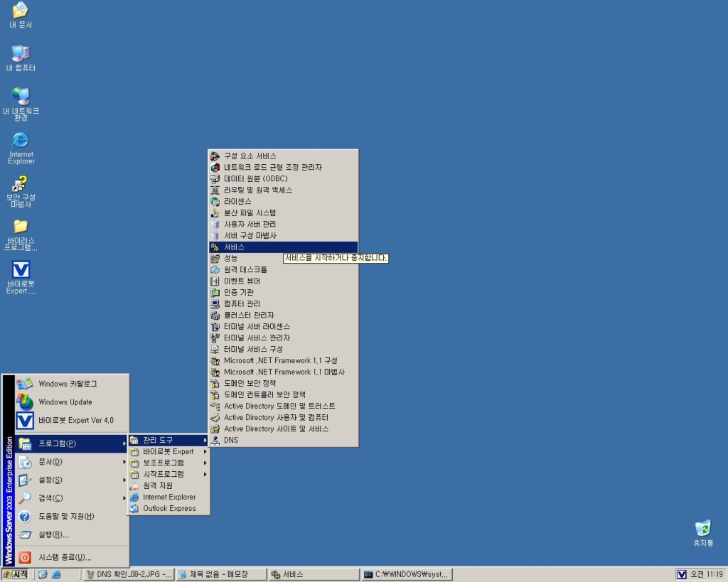Expand the 바이로봇 Expert program folder
Image resolution: width=728 pixels, height=582 pixels.
[168, 451]
